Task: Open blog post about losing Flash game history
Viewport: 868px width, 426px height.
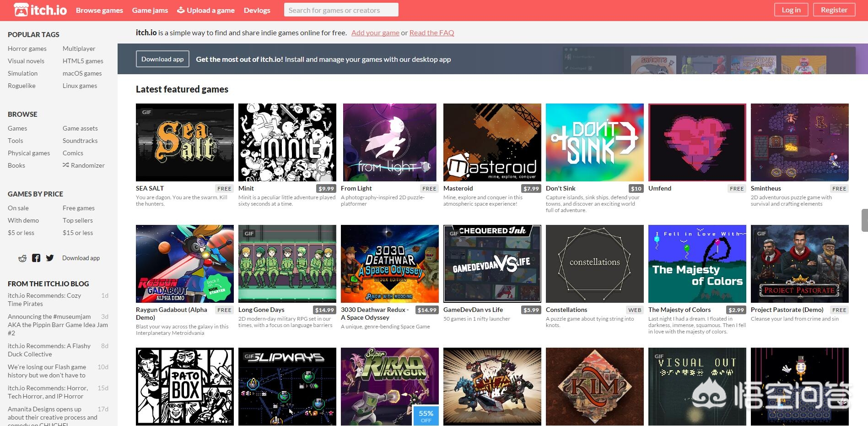Action: pos(47,371)
